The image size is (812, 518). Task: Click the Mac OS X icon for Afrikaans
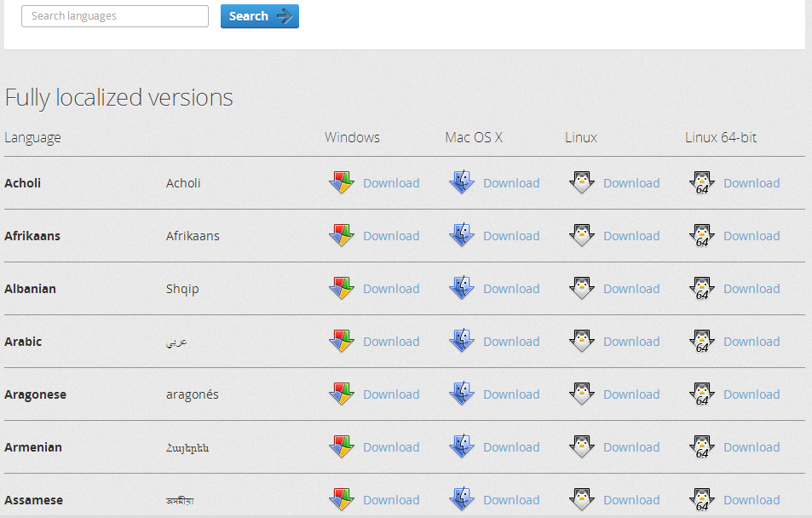pos(462,235)
